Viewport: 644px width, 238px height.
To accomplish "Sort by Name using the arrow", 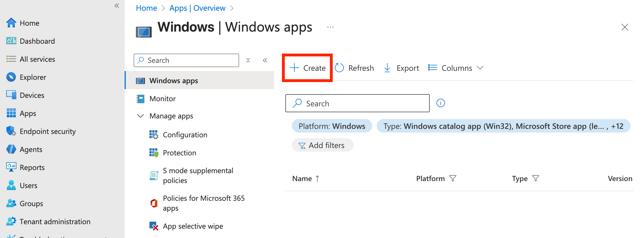I will coord(317,179).
